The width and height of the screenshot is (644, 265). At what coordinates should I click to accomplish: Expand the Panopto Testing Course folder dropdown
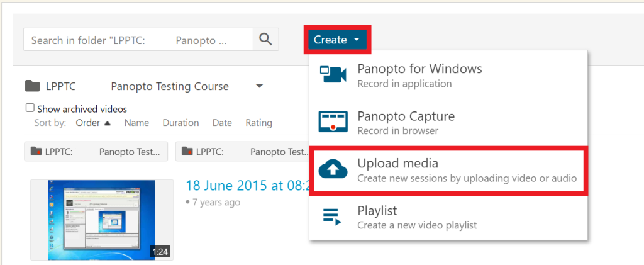pos(258,86)
